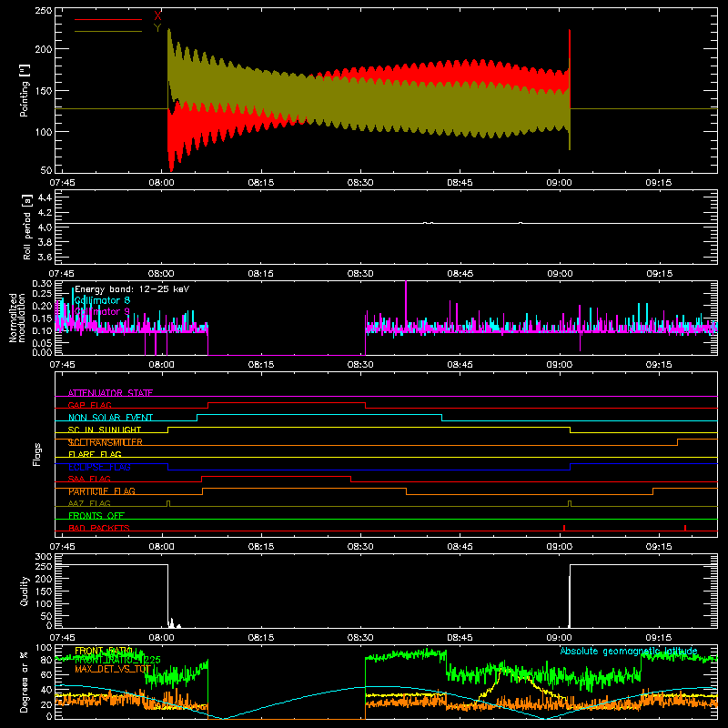Click the 300 tick on the Quality axis

tap(43, 557)
